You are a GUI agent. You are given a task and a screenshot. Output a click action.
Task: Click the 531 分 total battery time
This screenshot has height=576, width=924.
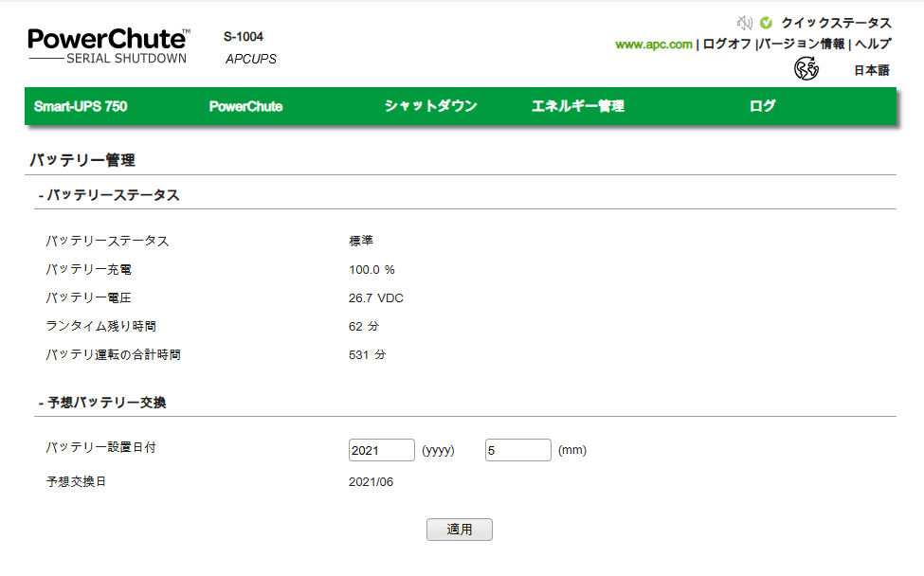(367, 354)
